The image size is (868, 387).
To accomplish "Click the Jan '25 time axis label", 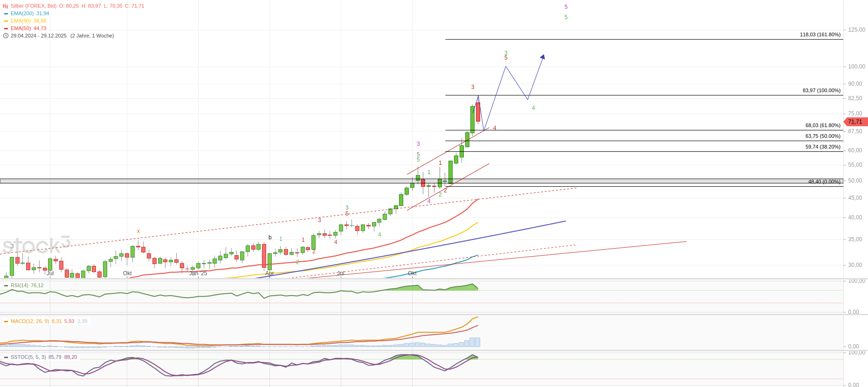I will [198, 273].
